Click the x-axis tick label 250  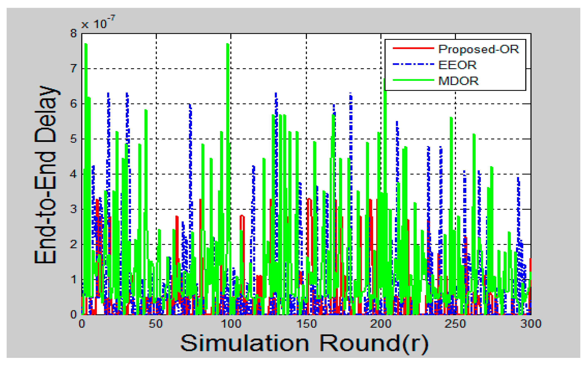(x=455, y=324)
